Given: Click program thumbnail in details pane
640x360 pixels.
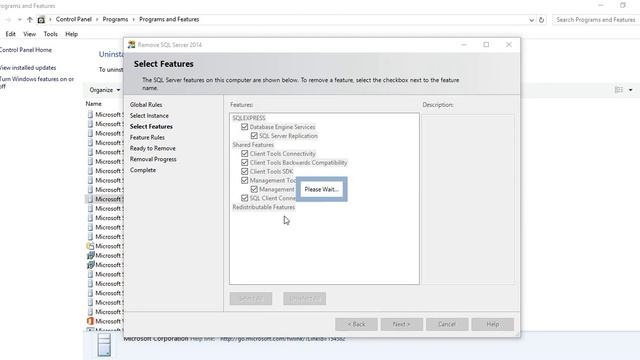Looking at the screenshot, I should click(x=104, y=345).
